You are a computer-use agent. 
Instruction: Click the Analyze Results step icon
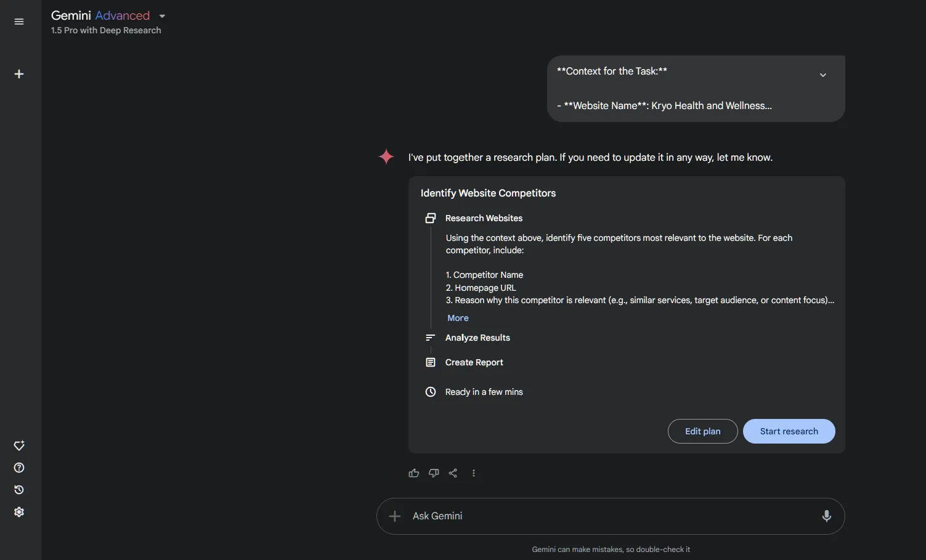[x=431, y=338]
